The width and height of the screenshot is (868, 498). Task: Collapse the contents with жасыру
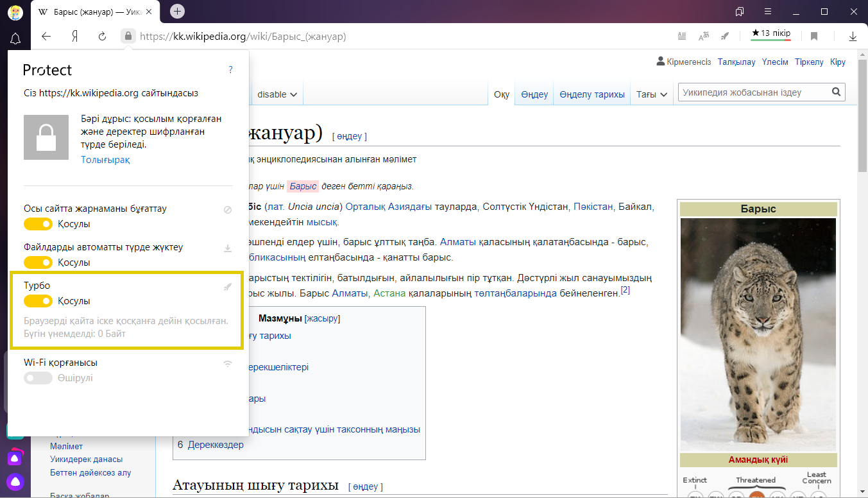322,318
